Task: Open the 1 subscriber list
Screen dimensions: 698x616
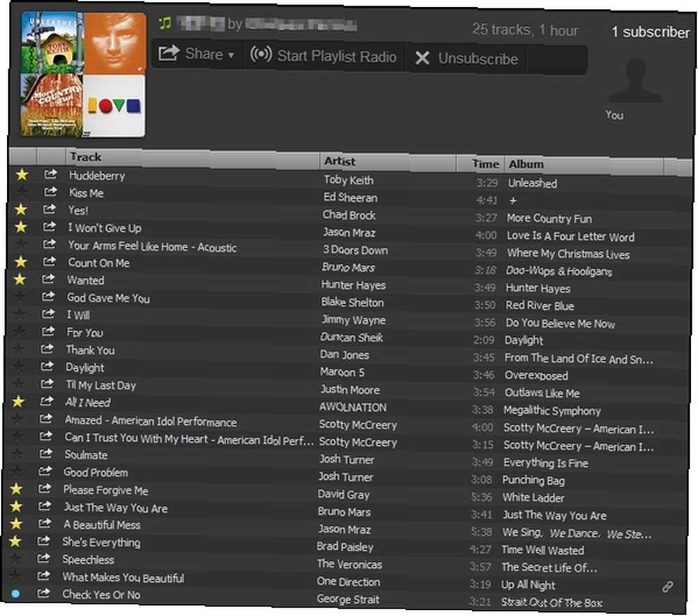Action: pos(651,32)
